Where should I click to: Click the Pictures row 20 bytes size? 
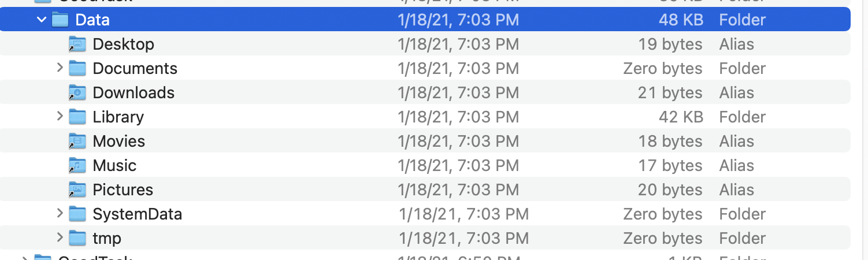(x=670, y=190)
